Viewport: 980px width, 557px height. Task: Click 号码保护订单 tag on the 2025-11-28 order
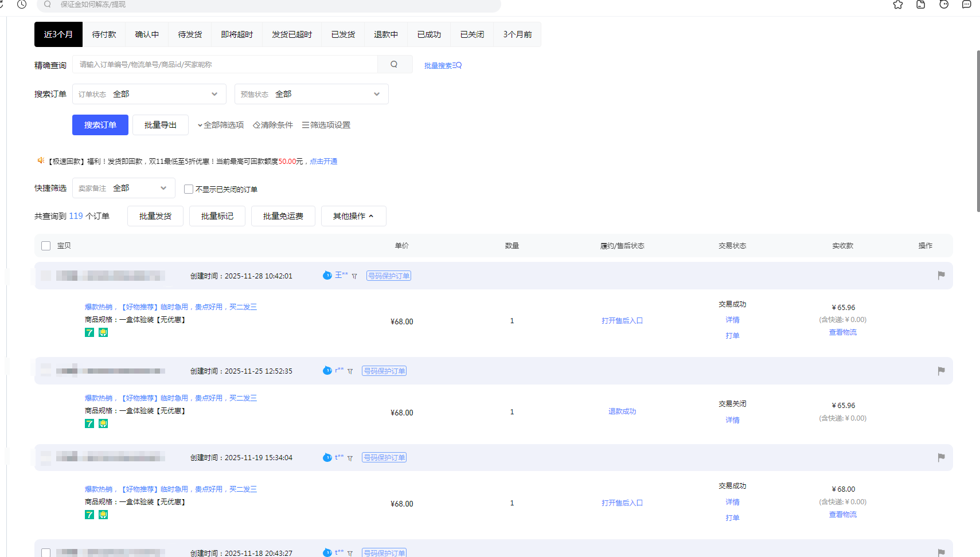pyautogui.click(x=389, y=276)
